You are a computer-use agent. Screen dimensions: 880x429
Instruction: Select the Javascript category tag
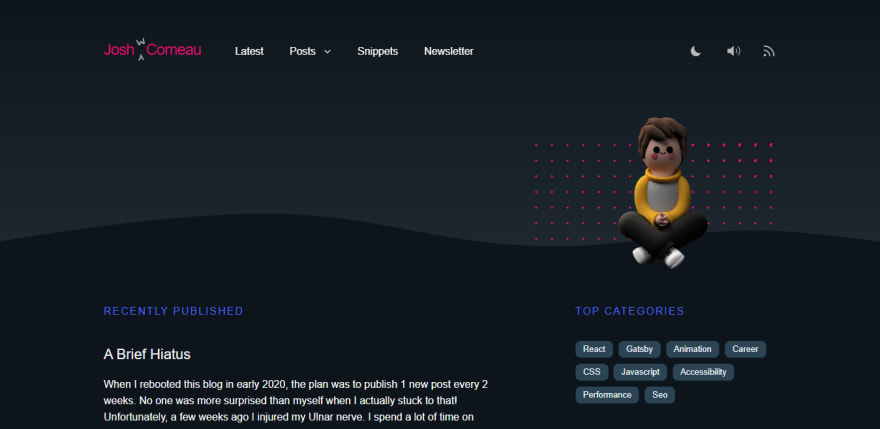pyautogui.click(x=640, y=372)
